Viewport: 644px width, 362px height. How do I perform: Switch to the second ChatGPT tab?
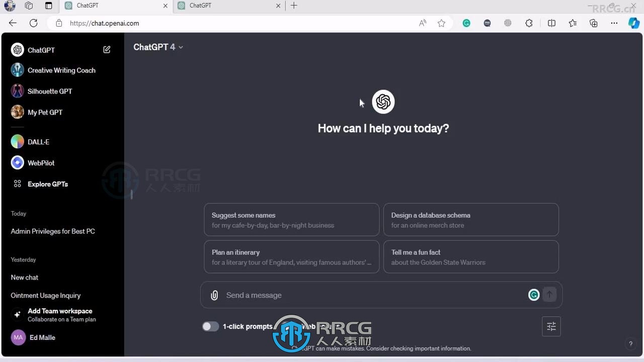[x=229, y=6]
